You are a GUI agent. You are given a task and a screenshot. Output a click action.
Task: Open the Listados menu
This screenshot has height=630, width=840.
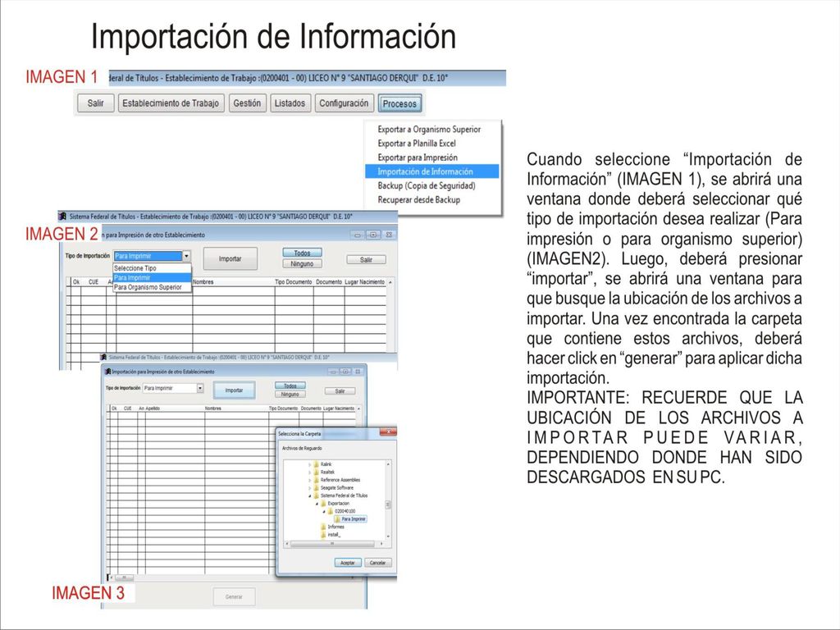click(290, 103)
